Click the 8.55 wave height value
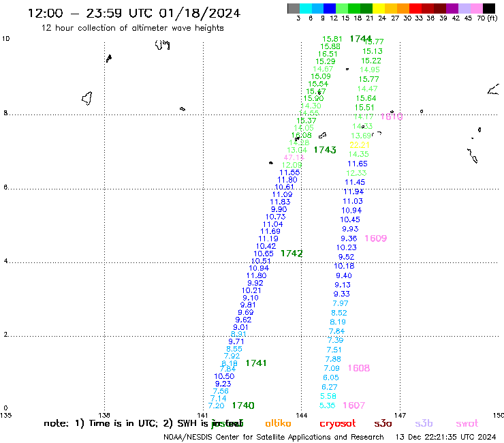This screenshot has width=504, height=443. pos(234,349)
